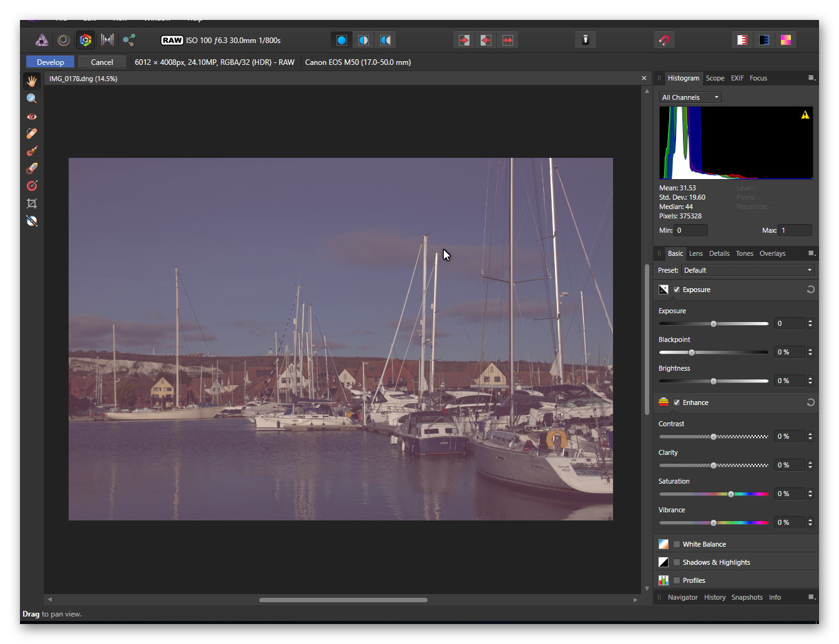
Task: Uncheck the Exposure checkbox
Action: [x=677, y=290]
